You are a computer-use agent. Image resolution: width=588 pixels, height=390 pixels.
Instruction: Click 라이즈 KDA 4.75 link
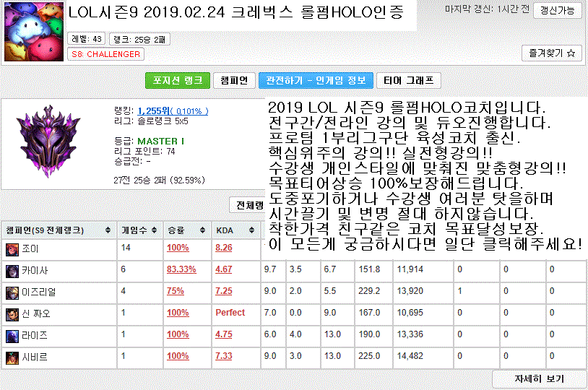tap(224, 335)
